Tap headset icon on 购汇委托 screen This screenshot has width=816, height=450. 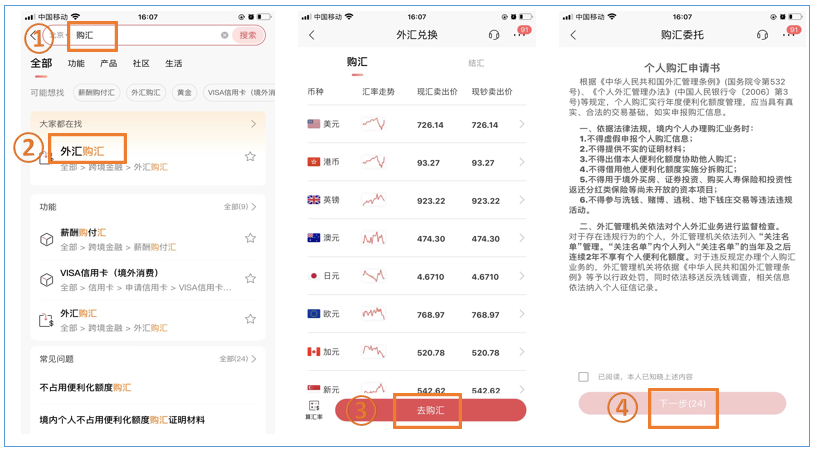[762, 35]
